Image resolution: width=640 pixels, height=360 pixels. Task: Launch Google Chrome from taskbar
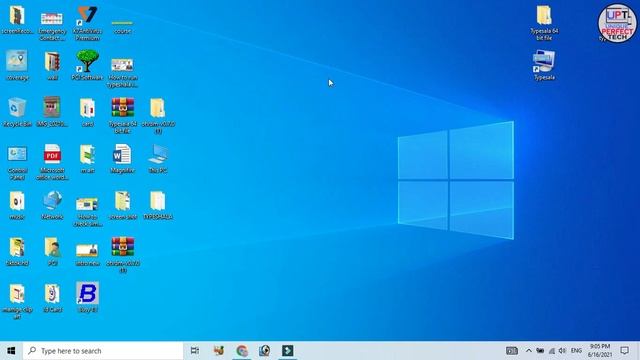(x=242, y=351)
